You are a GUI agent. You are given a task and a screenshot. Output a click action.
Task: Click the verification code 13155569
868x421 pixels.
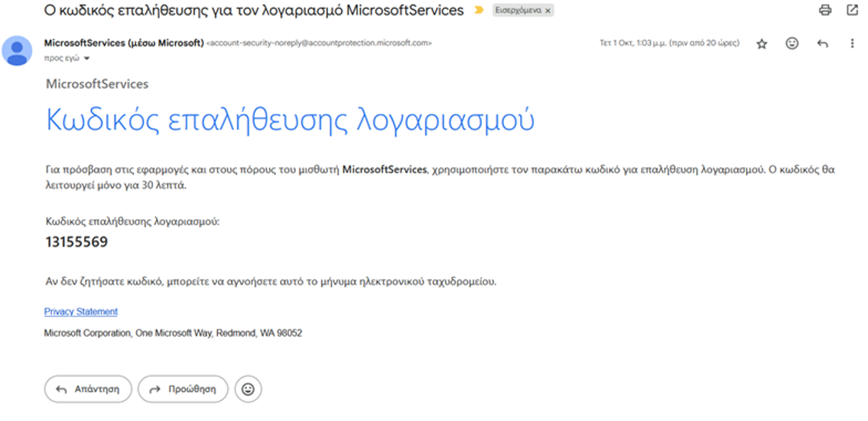76,242
